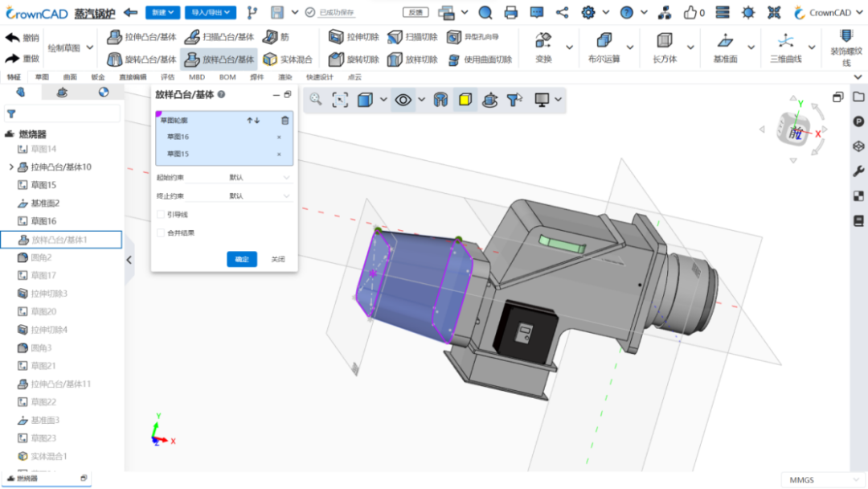Click the version branch icon
Viewport: 868px width, 489px height.
252,12
